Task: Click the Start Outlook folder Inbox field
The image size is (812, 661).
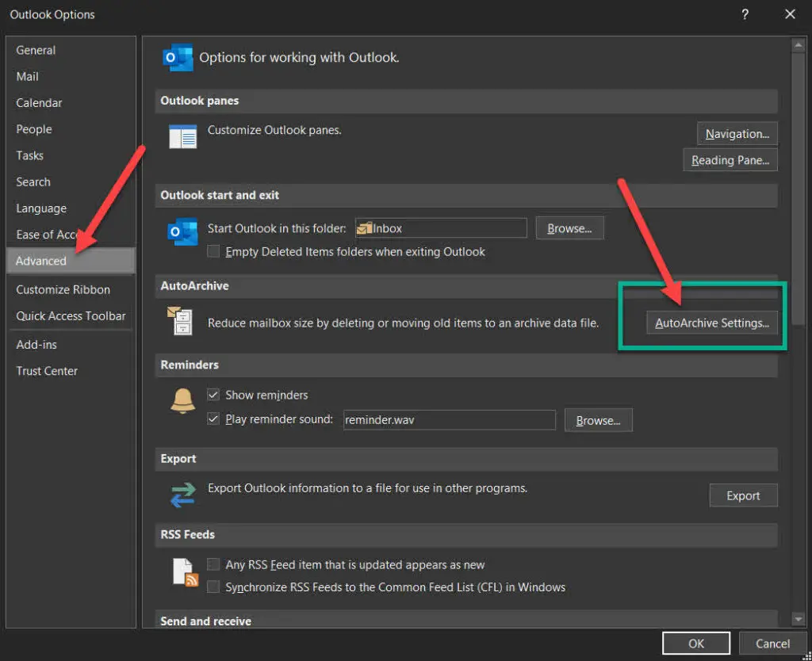Action: click(x=441, y=228)
